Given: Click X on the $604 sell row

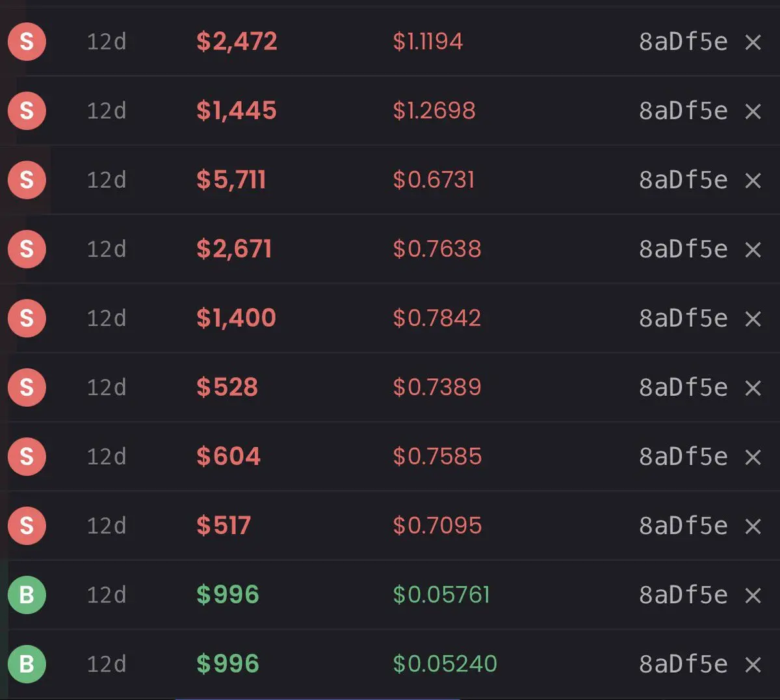Looking at the screenshot, I should click(753, 457).
